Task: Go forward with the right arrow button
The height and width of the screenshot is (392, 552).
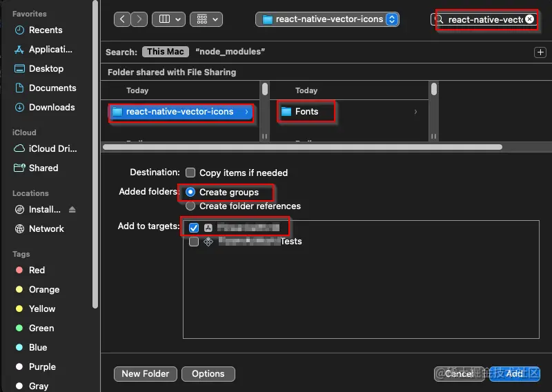Action: (139, 19)
